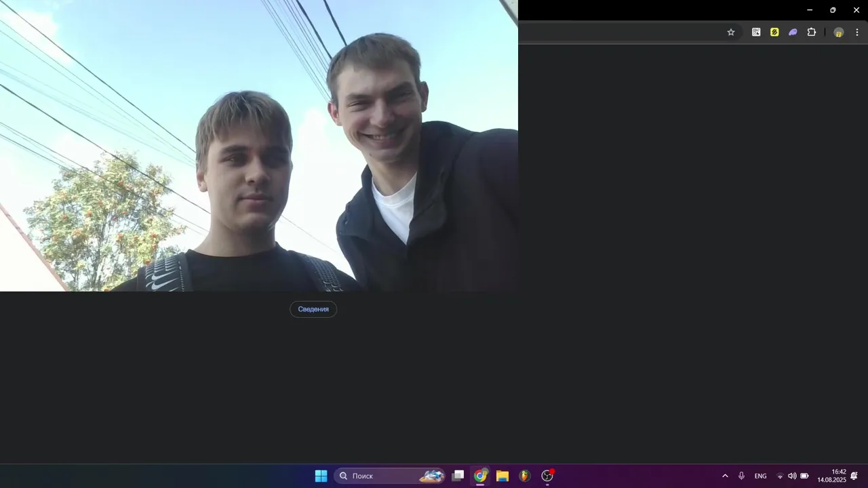The image size is (868, 488).
Task: Click the microphone tray icon
Action: click(x=741, y=476)
